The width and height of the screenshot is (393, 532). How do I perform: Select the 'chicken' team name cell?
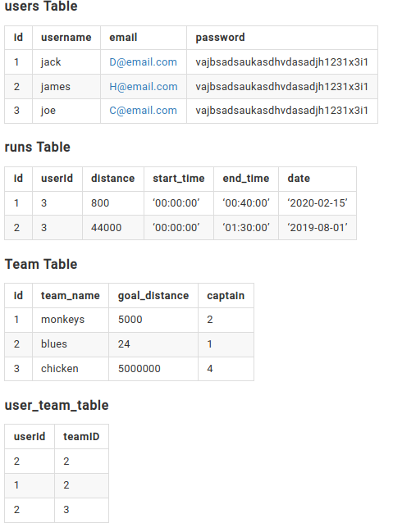pos(71,368)
